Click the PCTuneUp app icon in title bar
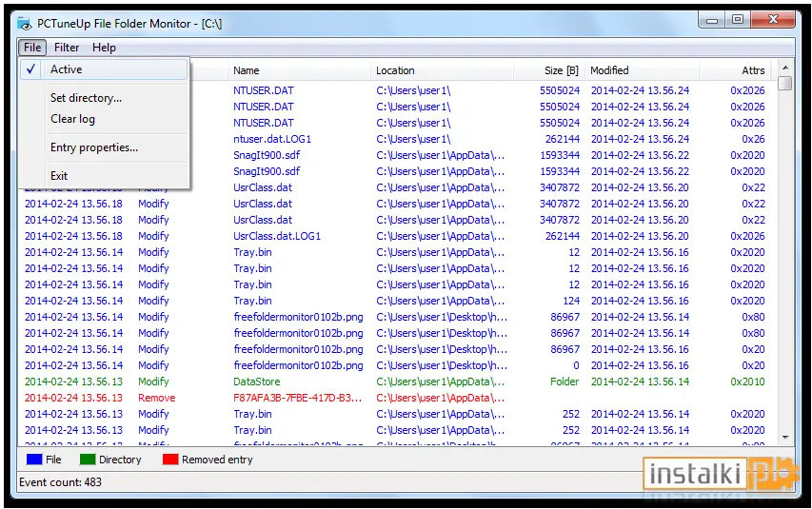The height and width of the screenshot is (509, 812). click(25, 23)
